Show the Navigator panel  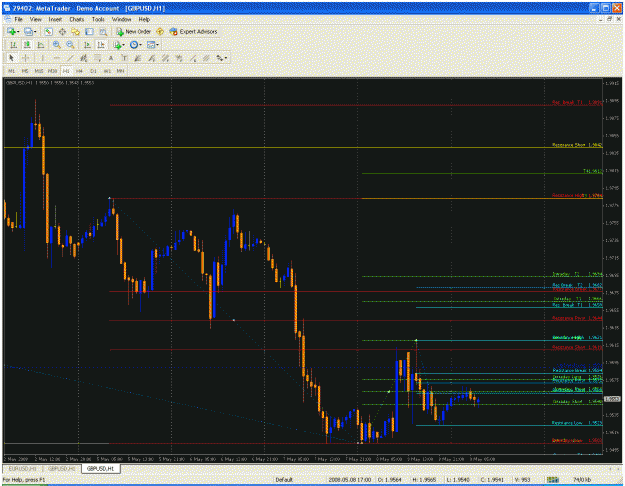click(x=75, y=31)
